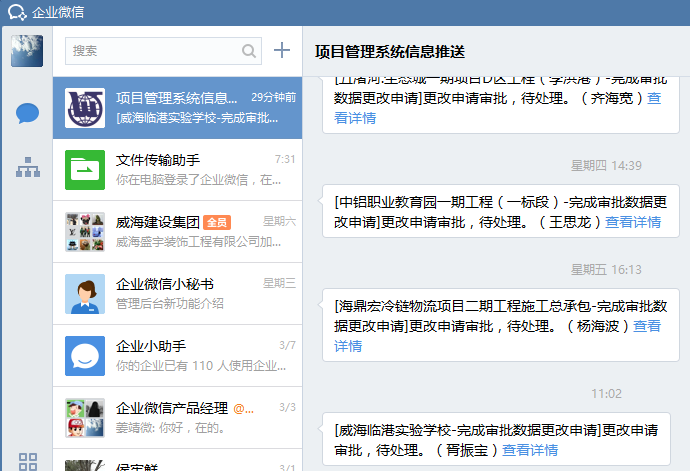Screen dimensions: 690x471
Task: Click the 全员 tag on 威海建设集团
Action: tap(217, 223)
